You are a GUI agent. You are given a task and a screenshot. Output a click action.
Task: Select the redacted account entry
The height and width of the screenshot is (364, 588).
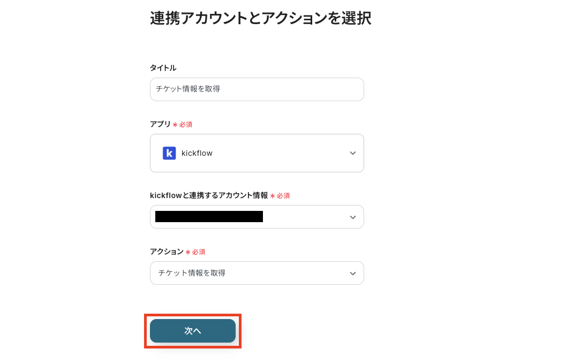209,217
